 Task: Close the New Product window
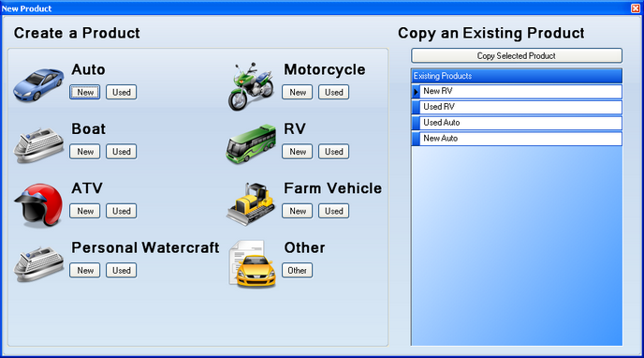point(636,8)
